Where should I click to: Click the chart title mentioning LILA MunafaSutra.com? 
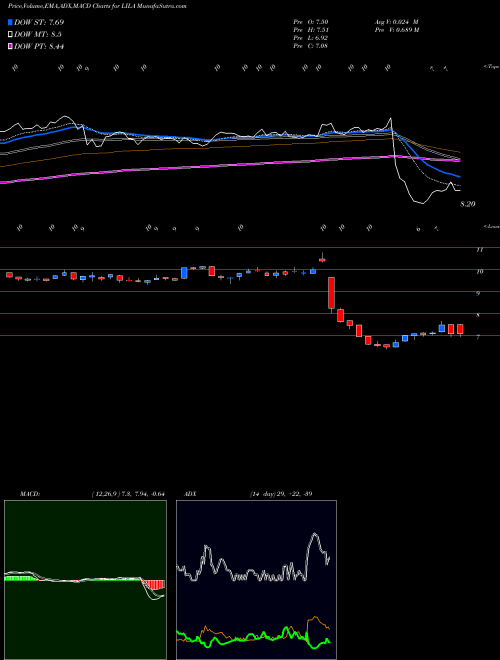(x=97, y=6)
